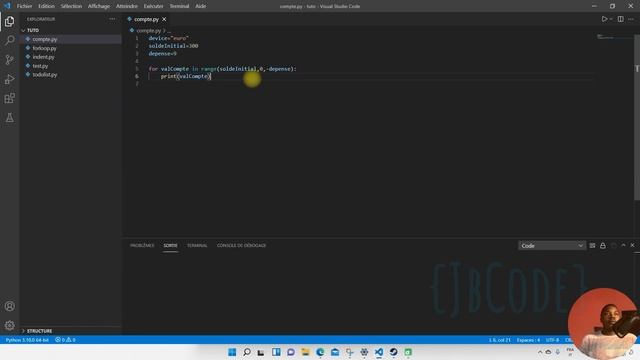Image resolution: width=640 pixels, height=360 pixels.
Task: Open the Code output channel dropdown
Action: coord(552,246)
